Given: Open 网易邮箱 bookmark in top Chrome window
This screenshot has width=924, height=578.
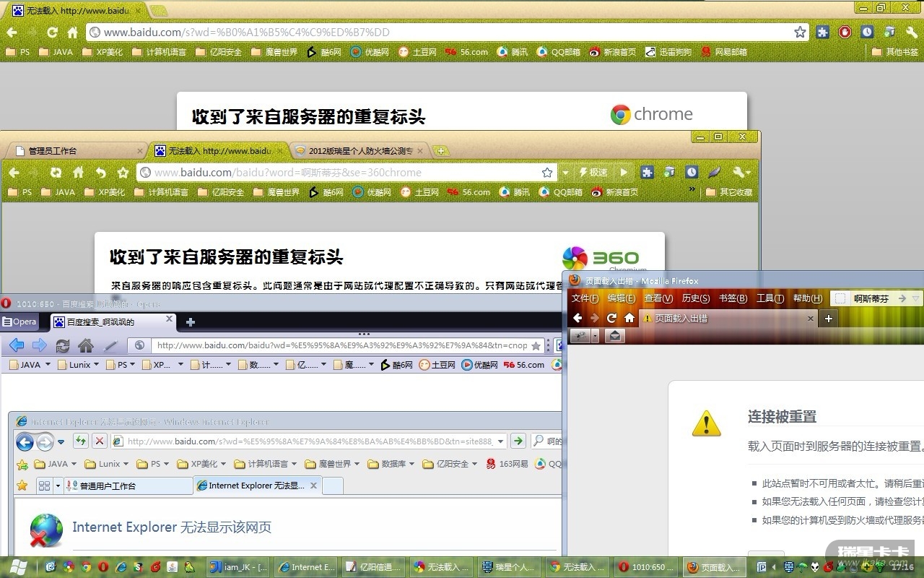Looking at the screenshot, I should pos(724,52).
